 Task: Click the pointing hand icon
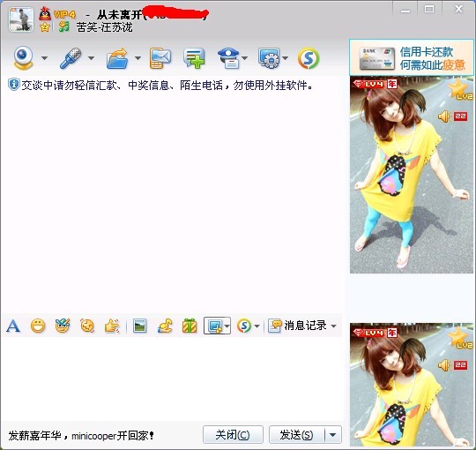click(x=112, y=326)
